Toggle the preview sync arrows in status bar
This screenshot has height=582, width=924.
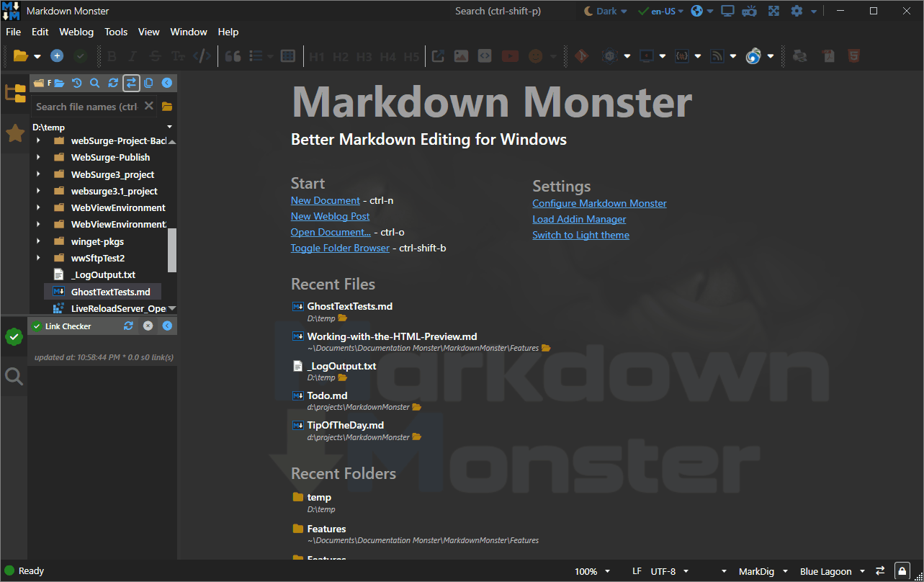click(880, 570)
